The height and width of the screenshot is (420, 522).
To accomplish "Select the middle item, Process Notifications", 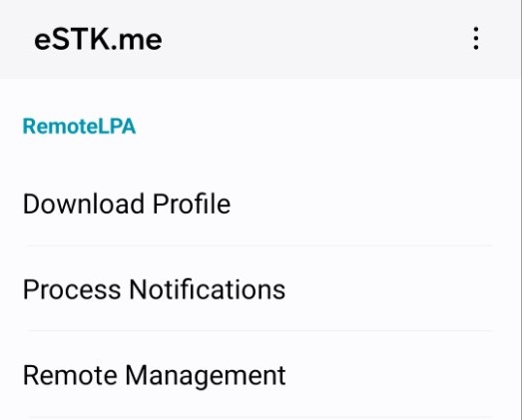I will pos(261,289).
